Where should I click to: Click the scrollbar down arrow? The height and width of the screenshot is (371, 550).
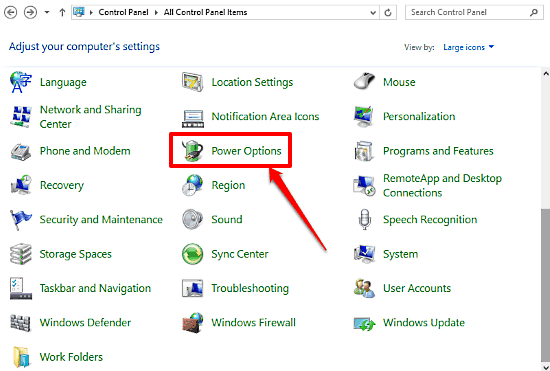pyautogui.click(x=546, y=367)
